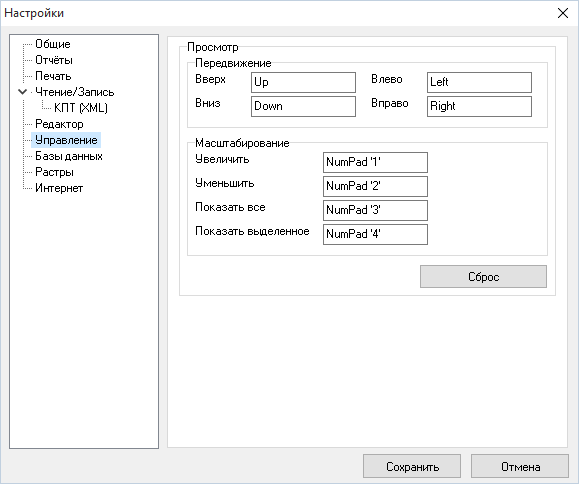
Task: Click the Уменьшить hotkey field
Action: [x=375, y=186]
